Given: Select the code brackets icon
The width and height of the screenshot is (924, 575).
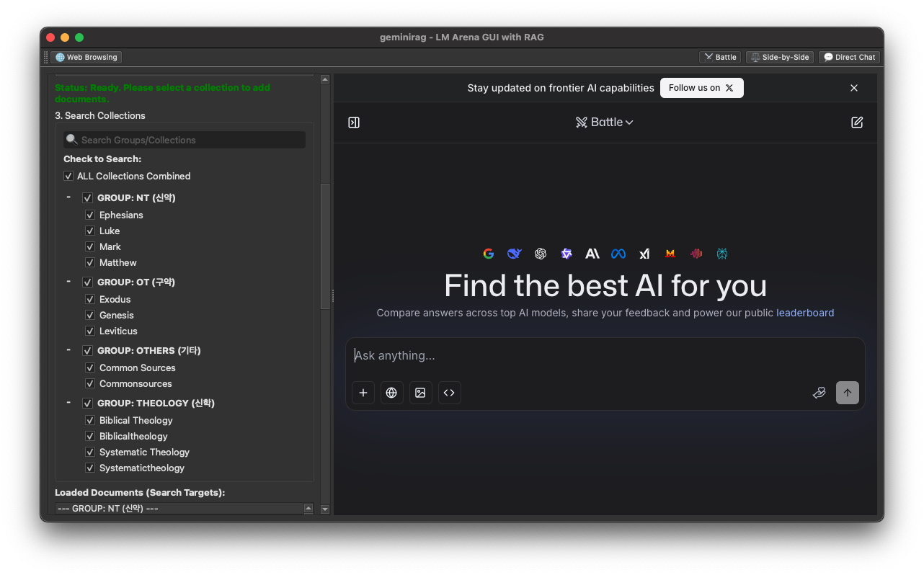Looking at the screenshot, I should coord(450,393).
